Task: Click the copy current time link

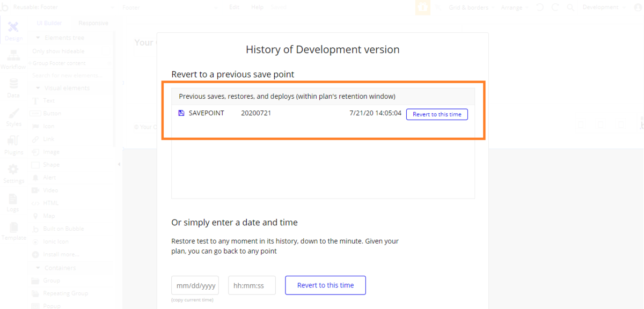Action: click(192, 300)
